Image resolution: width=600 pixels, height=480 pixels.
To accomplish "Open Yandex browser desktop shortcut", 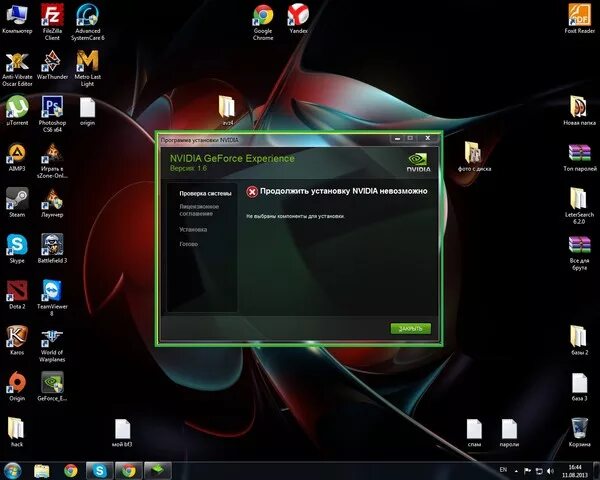I will pyautogui.click(x=298, y=19).
